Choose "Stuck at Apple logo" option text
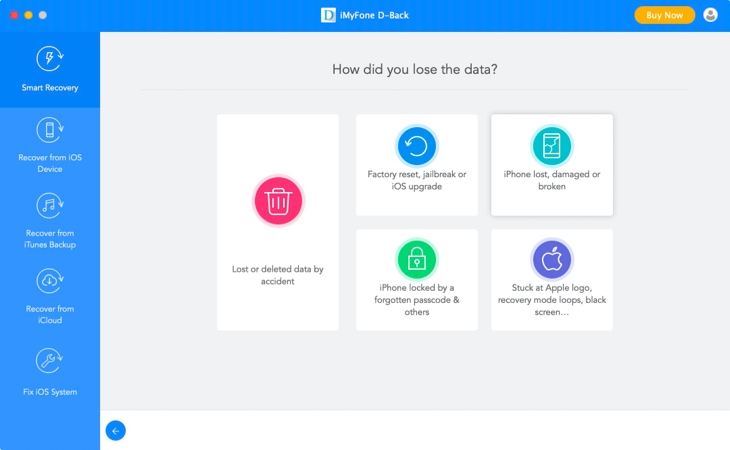This screenshot has height=450, width=730. coord(552,288)
